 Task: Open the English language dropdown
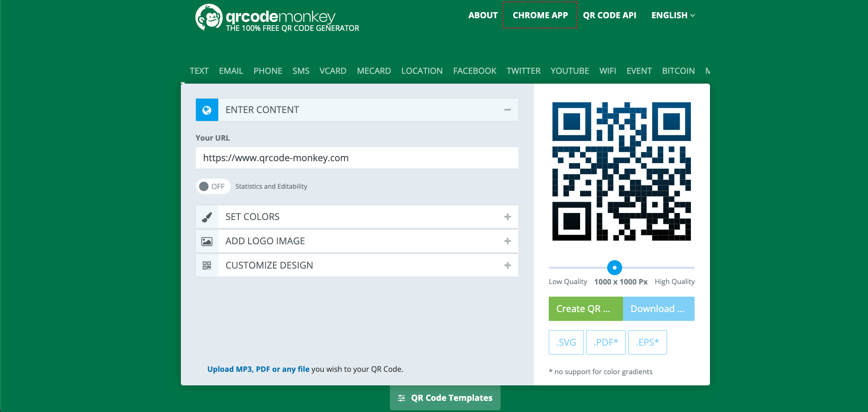(673, 15)
